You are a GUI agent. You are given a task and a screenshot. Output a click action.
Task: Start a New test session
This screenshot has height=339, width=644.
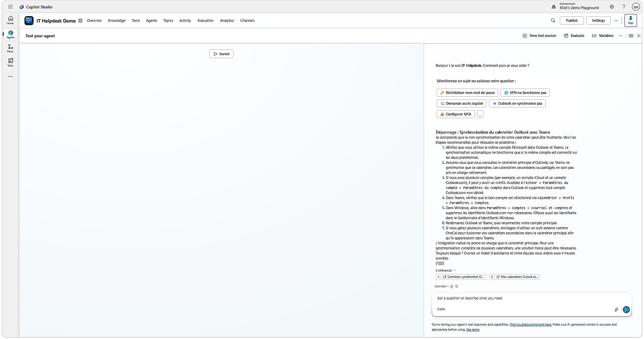point(539,36)
